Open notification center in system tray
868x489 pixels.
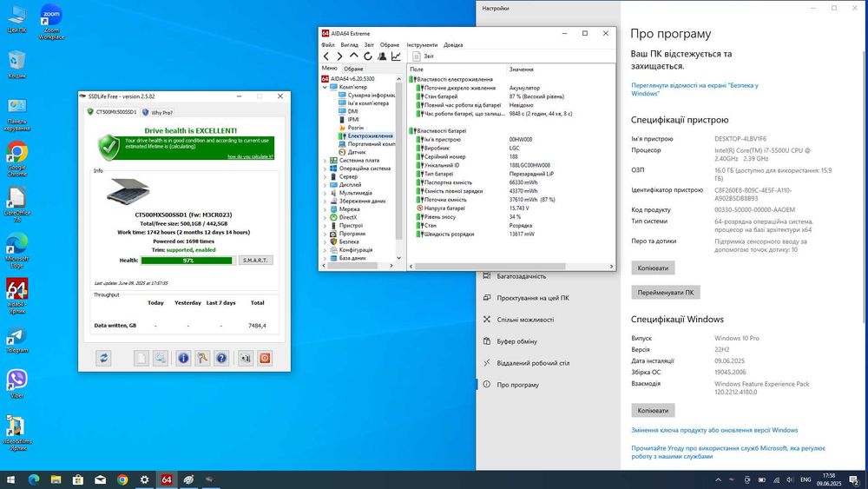tap(855, 479)
